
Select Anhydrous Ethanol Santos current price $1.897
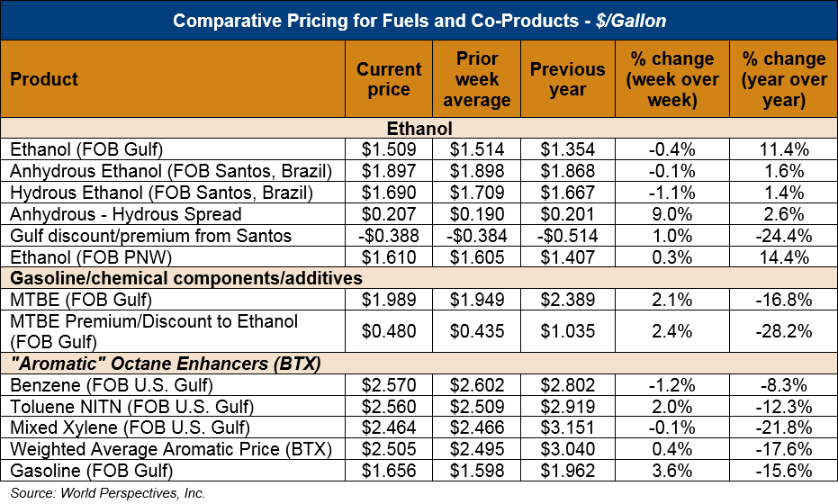pos(389,171)
